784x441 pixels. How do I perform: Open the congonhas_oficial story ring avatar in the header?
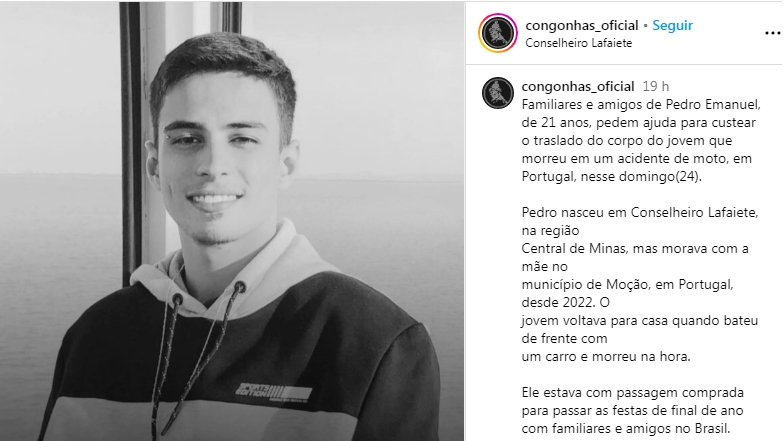pos(498,34)
